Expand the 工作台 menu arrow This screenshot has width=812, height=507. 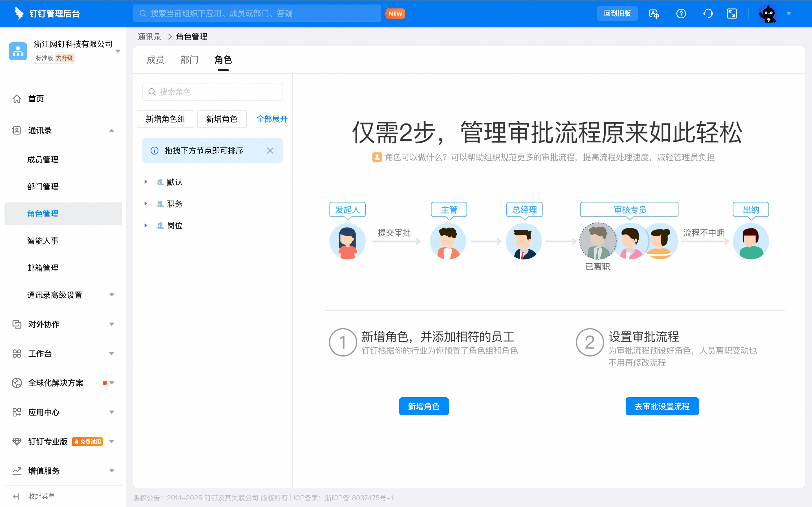112,353
